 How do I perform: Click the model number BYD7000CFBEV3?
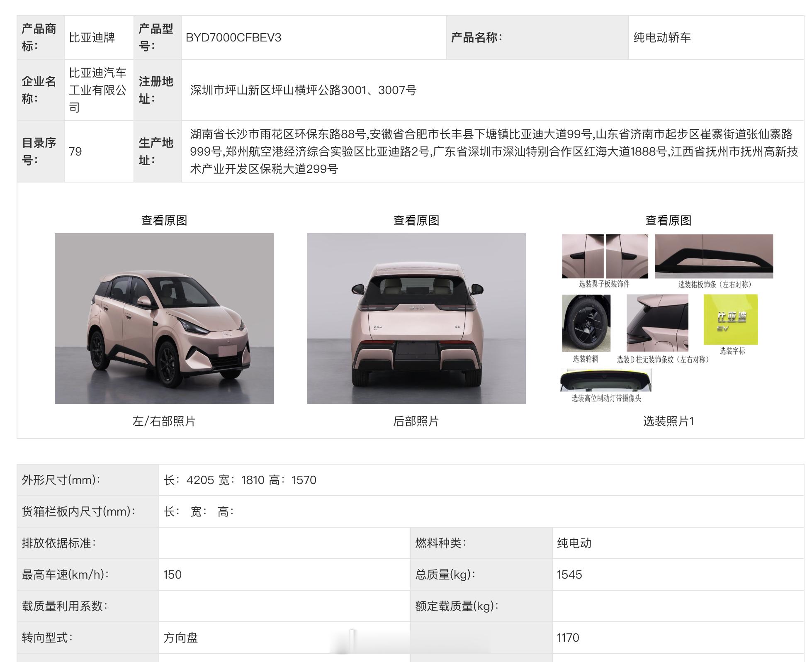pos(233,38)
